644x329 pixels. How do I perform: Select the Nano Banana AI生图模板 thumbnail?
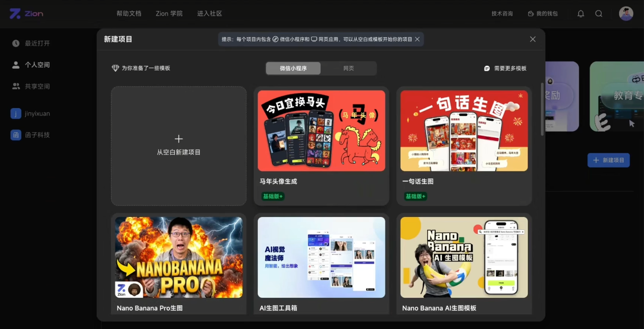coord(464,257)
